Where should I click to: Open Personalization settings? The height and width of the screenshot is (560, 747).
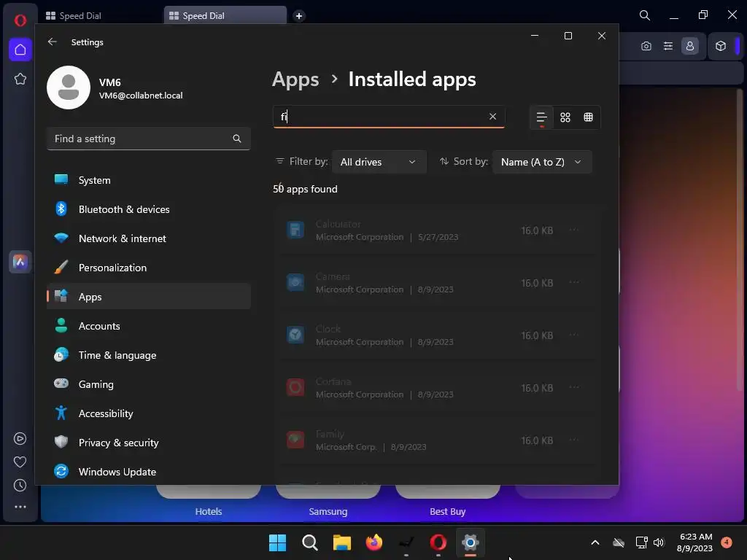[x=149, y=268]
